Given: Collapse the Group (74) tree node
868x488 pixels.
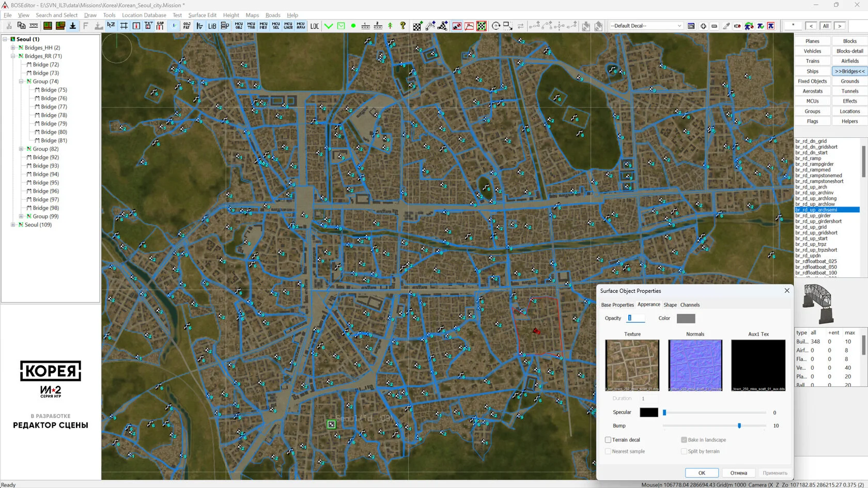Looking at the screenshot, I should [x=21, y=82].
